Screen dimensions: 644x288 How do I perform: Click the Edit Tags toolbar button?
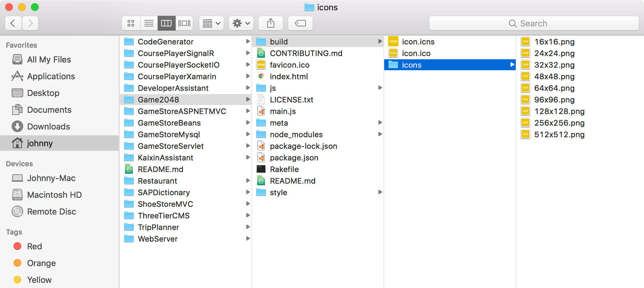(x=300, y=23)
